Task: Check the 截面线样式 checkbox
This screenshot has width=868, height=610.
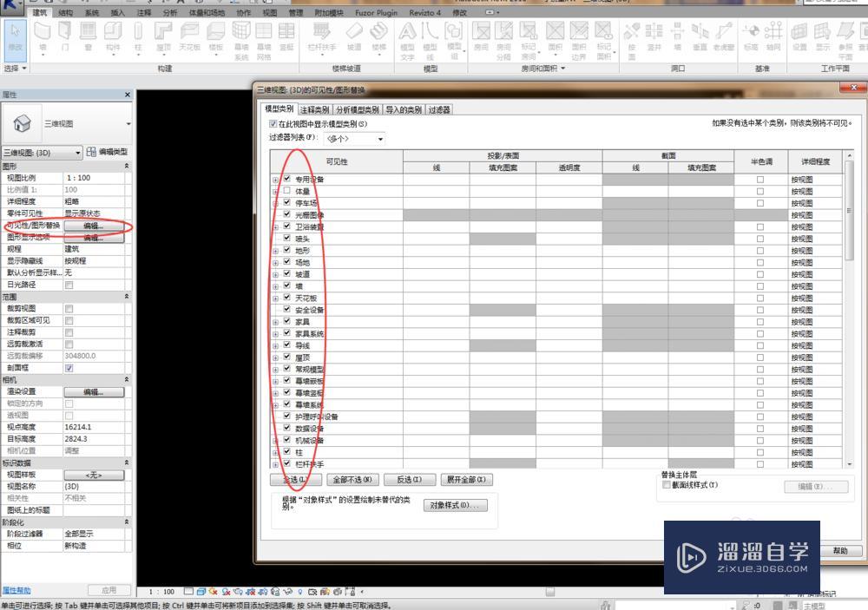Action: [667, 485]
